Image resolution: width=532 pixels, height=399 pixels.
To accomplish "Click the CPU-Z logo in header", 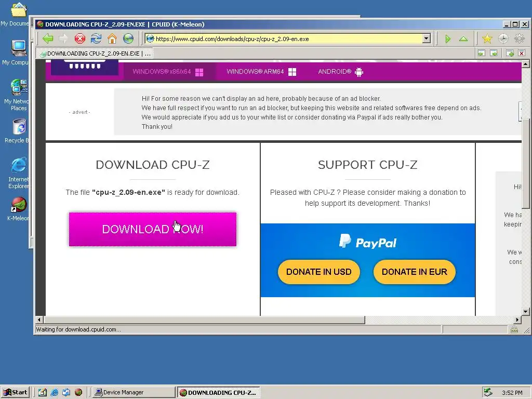I will coord(85,67).
